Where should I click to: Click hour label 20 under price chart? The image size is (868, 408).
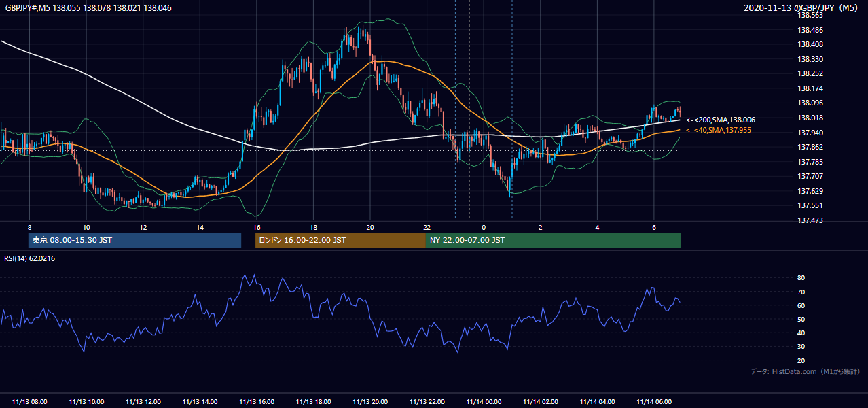coord(370,227)
